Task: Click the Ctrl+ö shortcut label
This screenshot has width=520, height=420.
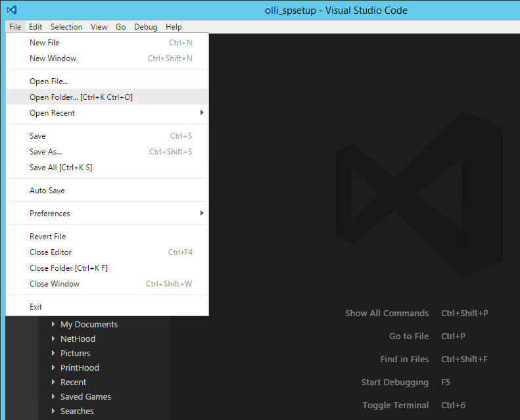Action: tap(453, 405)
